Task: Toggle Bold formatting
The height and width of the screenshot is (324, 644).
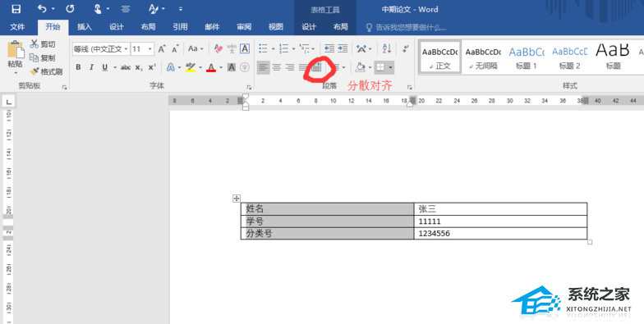Action: pos(79,67)
